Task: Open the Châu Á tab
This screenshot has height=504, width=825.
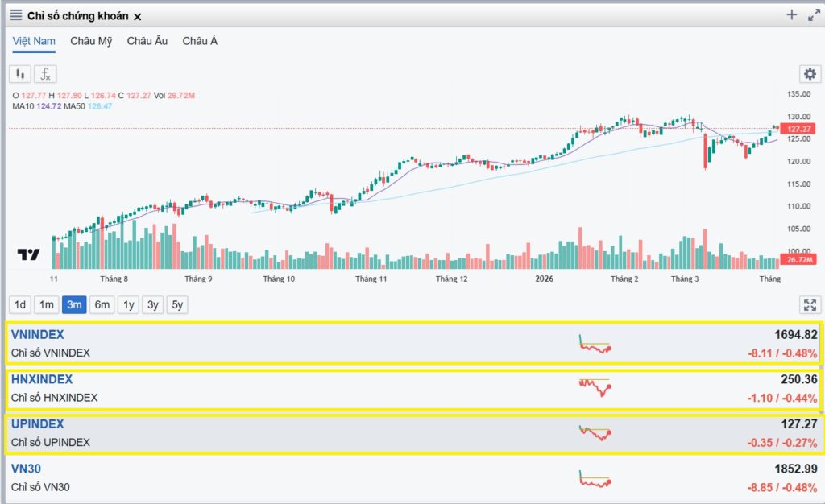Action: 200,41
